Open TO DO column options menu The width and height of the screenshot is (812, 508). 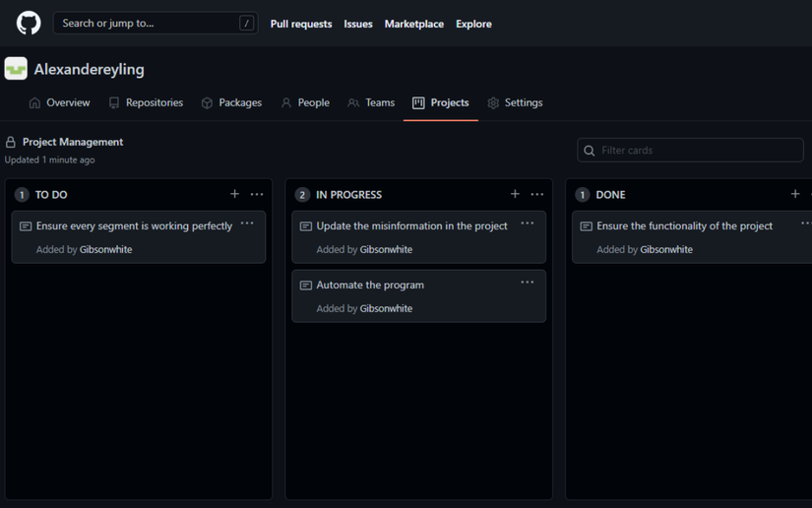click(257, 194)
